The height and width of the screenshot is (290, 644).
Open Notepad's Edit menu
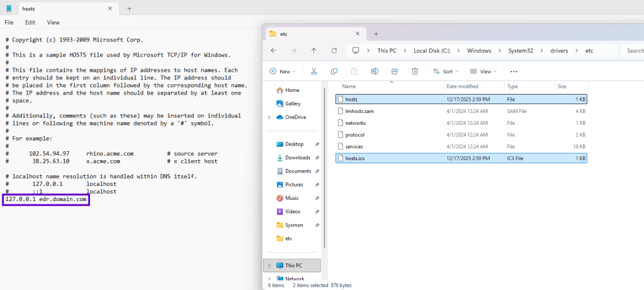click(x=30, y=22)
